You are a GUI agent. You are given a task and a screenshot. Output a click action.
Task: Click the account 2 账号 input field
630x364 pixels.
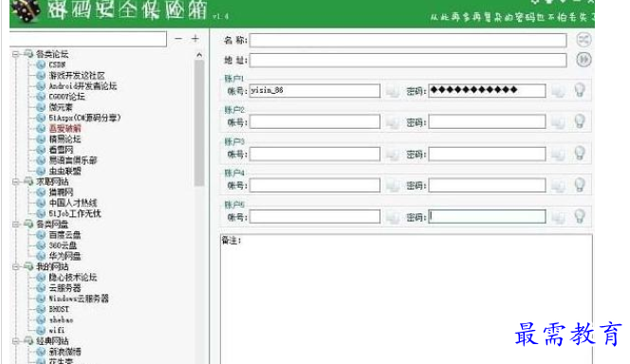pos(315,122)
